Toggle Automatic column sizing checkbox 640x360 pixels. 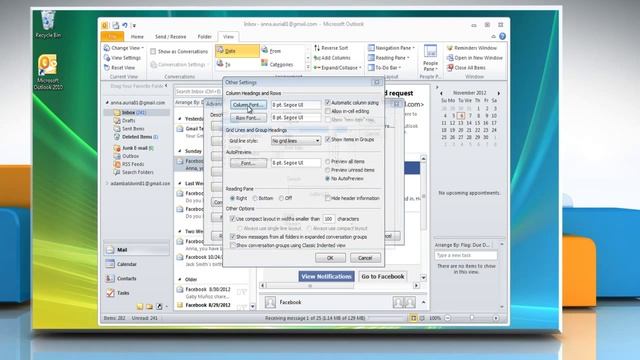point(327,102)
